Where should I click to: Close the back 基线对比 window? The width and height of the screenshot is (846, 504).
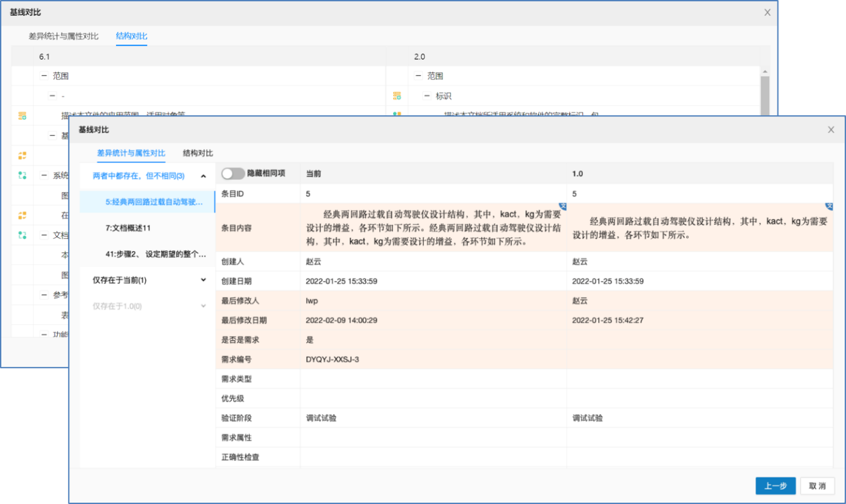(x=767, y=13)
